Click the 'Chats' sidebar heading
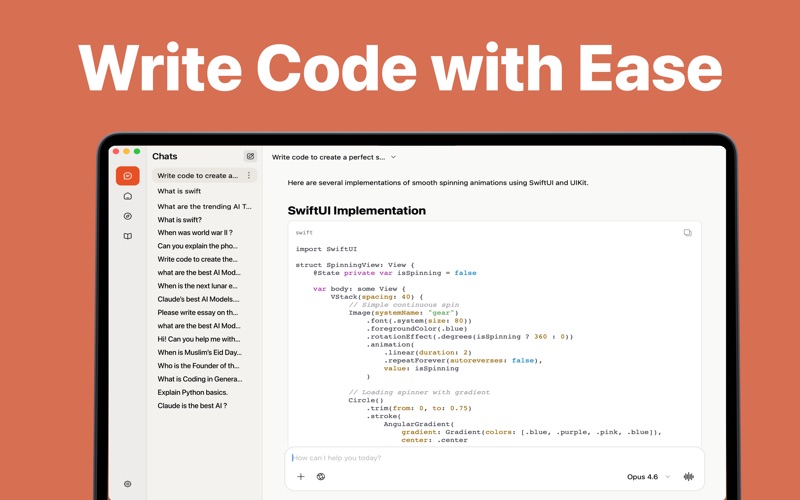 coord(165,156)
